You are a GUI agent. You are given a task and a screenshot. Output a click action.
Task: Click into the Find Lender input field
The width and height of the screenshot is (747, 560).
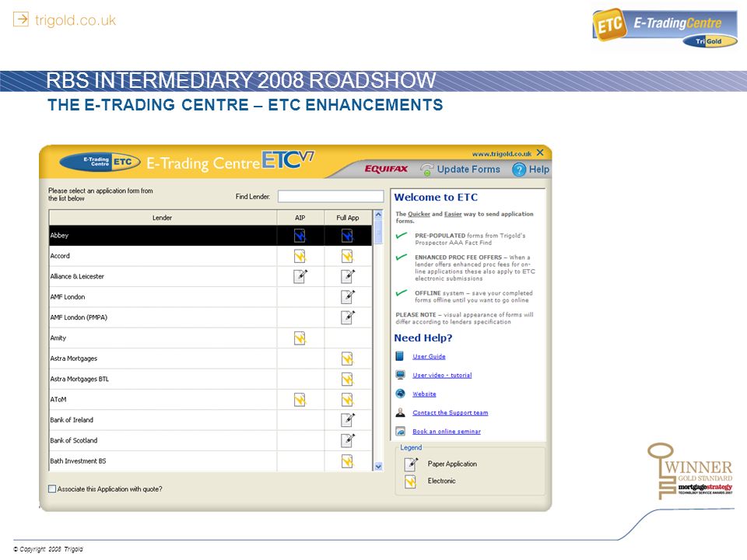pyautogui.click(x=331, y=197)
